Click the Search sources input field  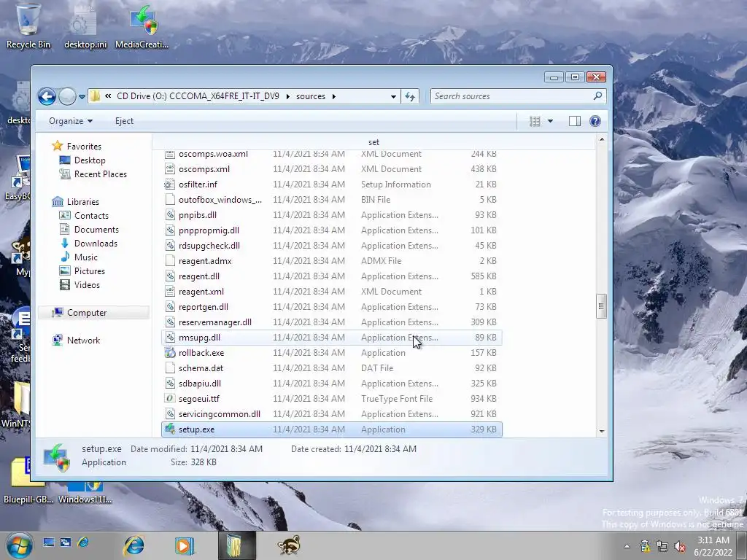pos(511,96)
